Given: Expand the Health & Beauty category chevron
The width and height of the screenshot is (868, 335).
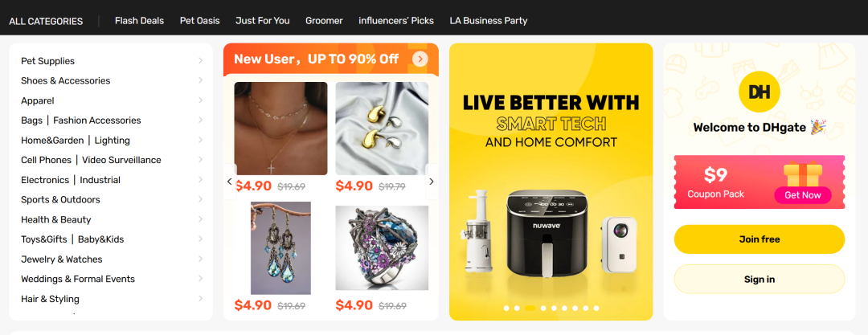Looking at the screenshot, I should click(200, 219).
